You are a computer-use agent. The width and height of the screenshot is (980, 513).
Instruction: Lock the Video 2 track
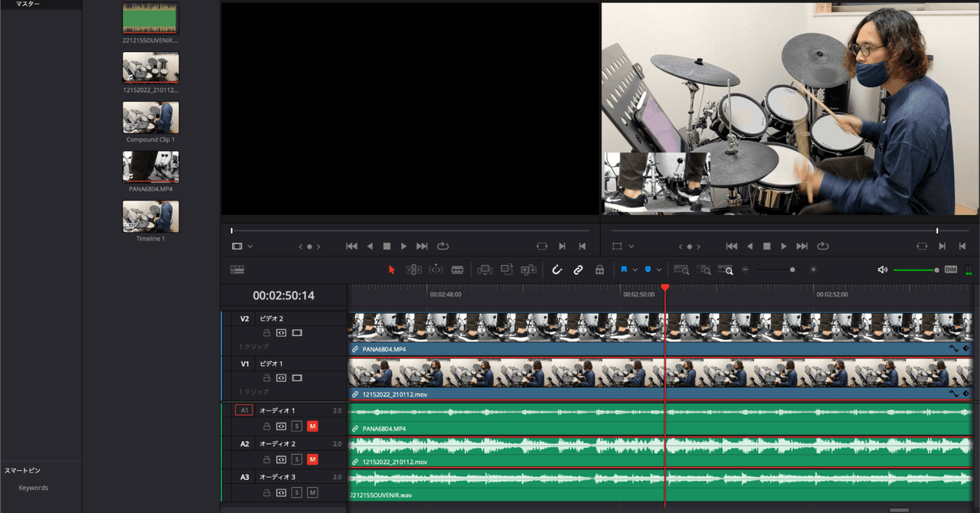pyautogui.click(x=266, y=333)
